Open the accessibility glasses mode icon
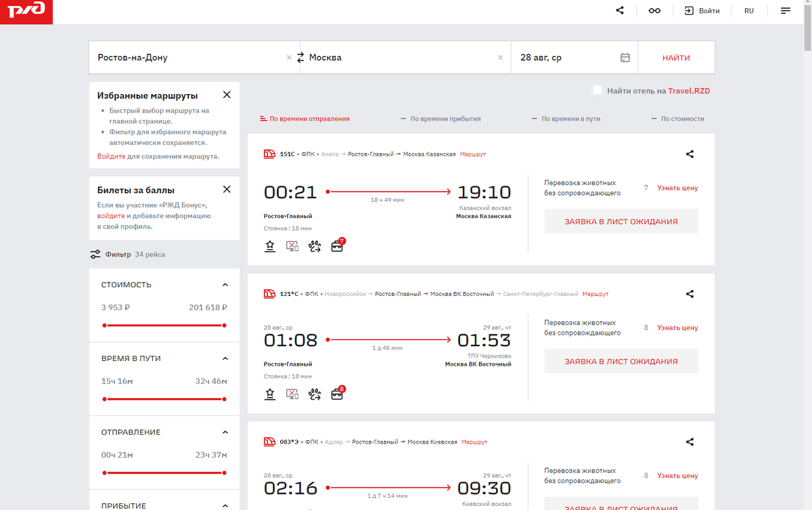Viewport: 812px width, 510px height. [654, 11]
